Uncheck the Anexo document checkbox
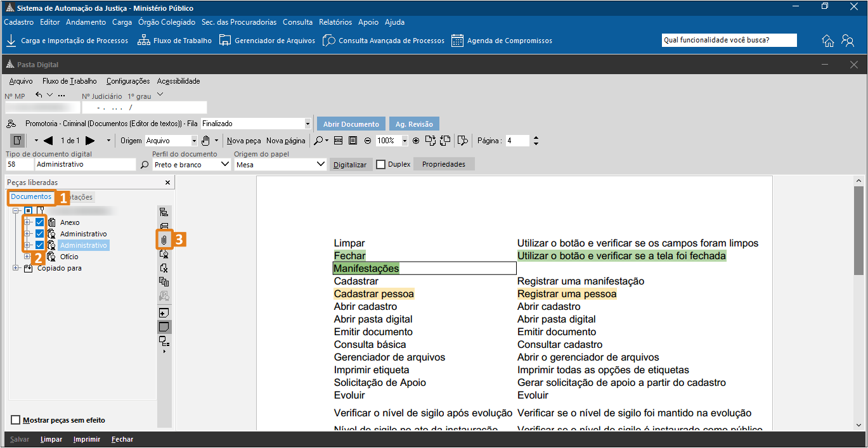 (40, 222)
